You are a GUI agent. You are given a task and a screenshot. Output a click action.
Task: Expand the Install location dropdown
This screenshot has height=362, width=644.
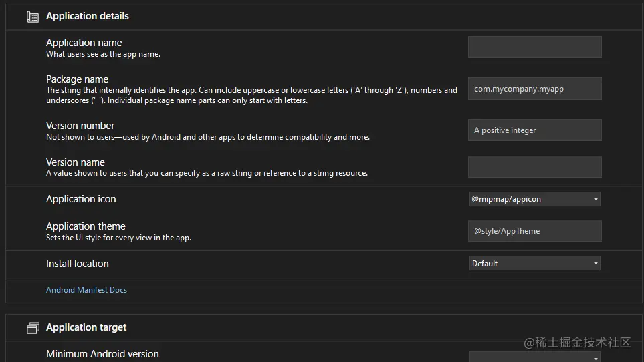pyautogui.click(x=534, y=264)
